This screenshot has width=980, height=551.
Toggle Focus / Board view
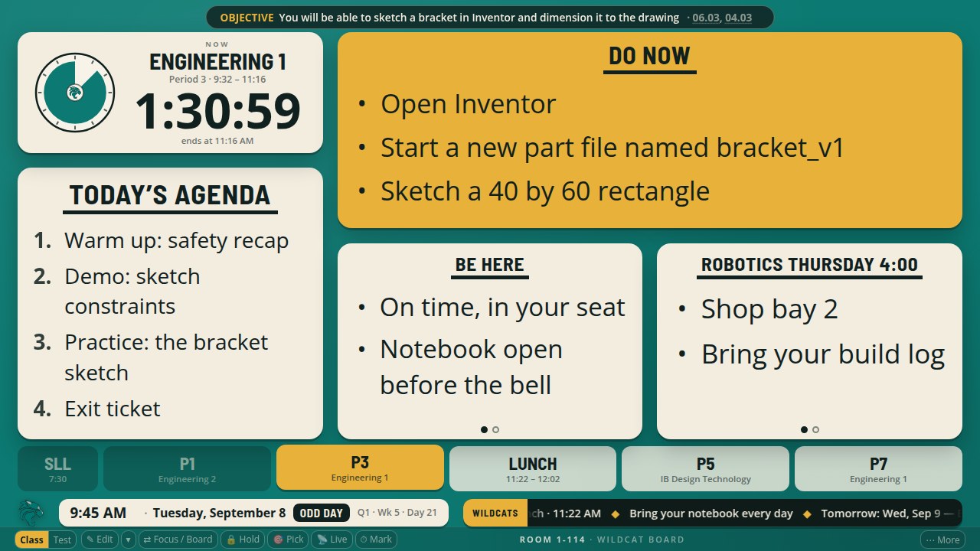[178, 540]
